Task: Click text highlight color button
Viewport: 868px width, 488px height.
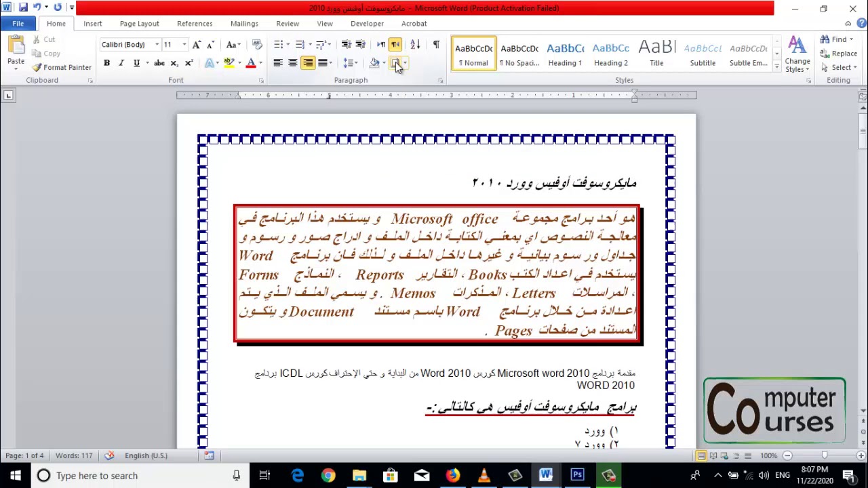Action: click(x=229, y=63)
